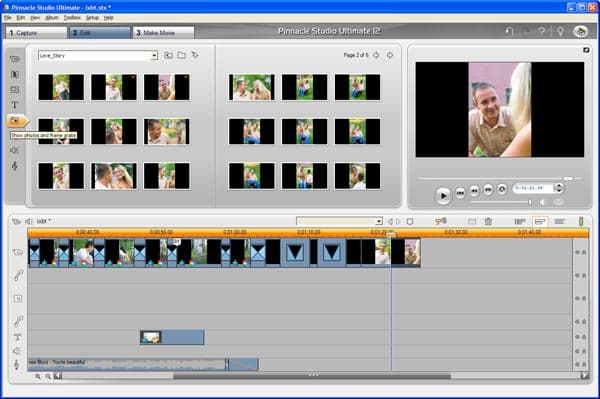The width and height of the screenshot is (600, 399).
Task: Open the File menu
Action: pyautogui.click(x=7, y=18)
